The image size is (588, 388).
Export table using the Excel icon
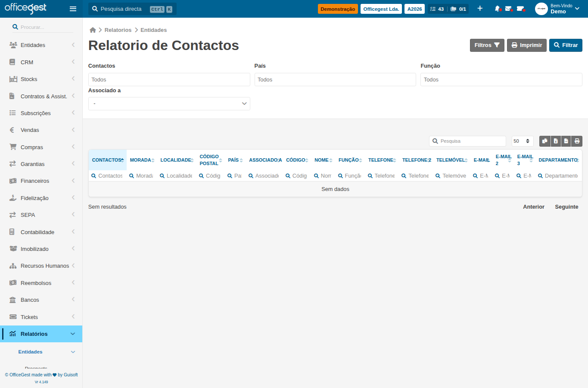(x=556, y=141)
